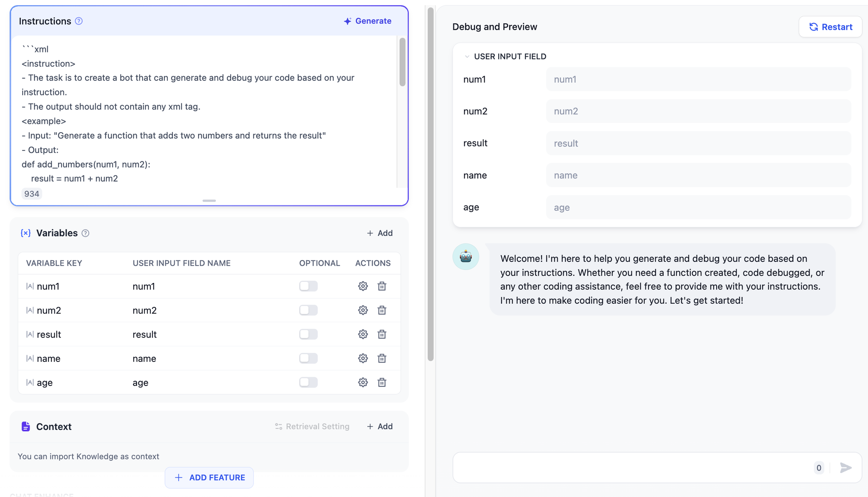868x497 pixels.
Task: Delete the name variable with trash icon
Action: coord(382,358)
